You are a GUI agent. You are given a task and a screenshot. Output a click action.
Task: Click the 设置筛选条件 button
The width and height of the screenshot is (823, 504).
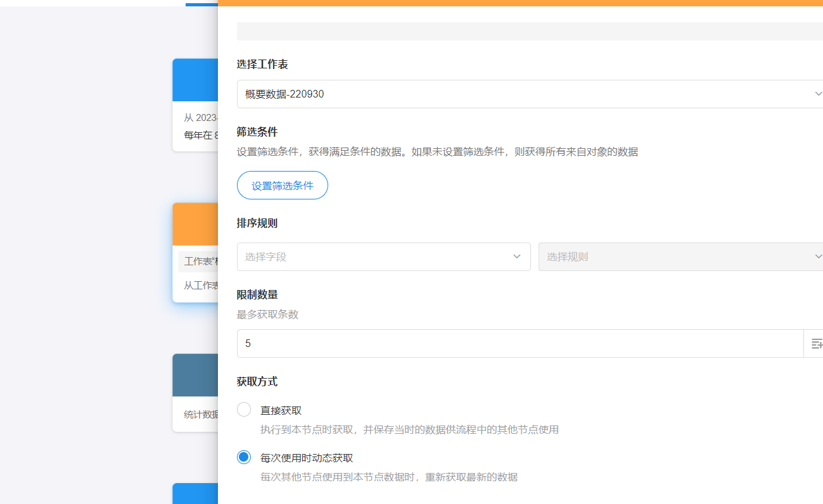pos(282,186)
